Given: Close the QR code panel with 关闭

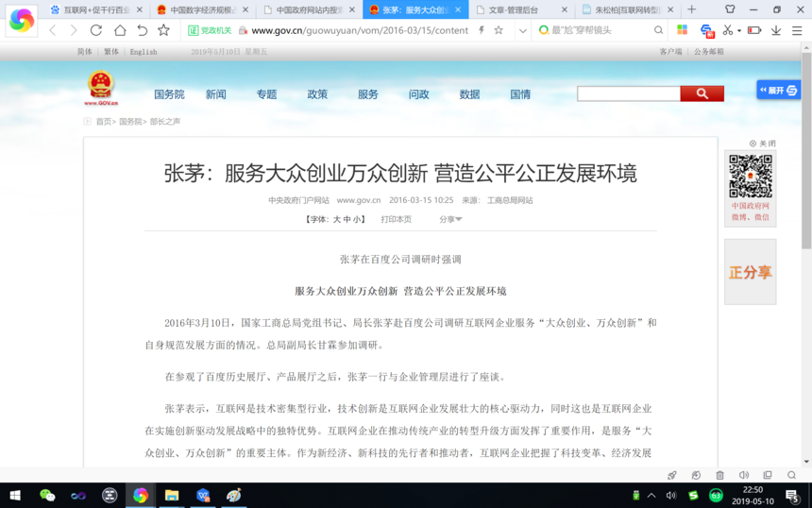Looking at the screenshot, I should coord(763,144).
